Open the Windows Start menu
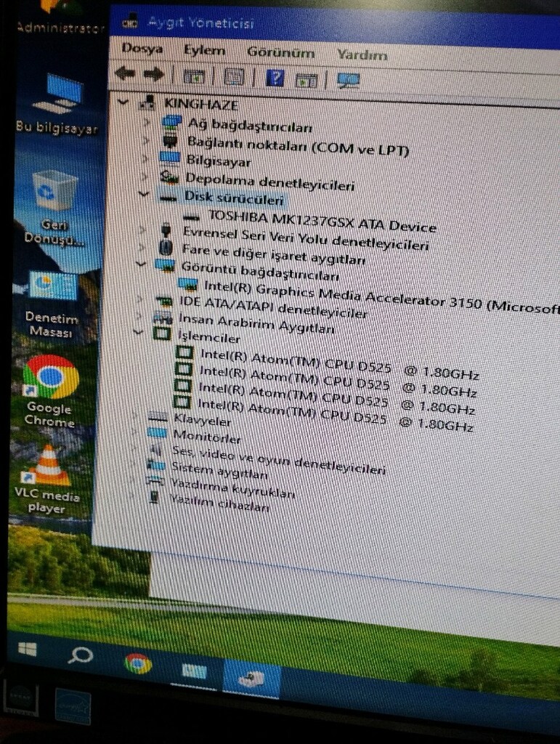Viewport: 560px width, 744px height. [x=27, y=649]
